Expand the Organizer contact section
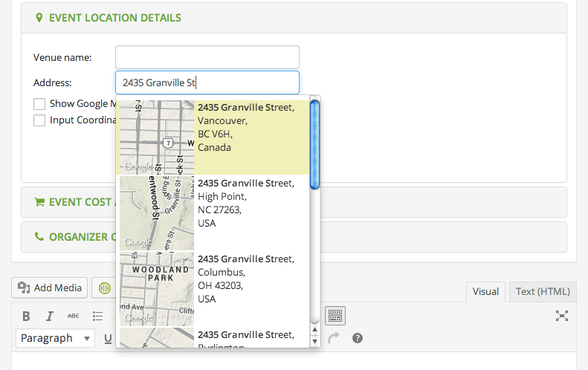The image size is (588, 370). pyautogui.click(x=294, y=237)
